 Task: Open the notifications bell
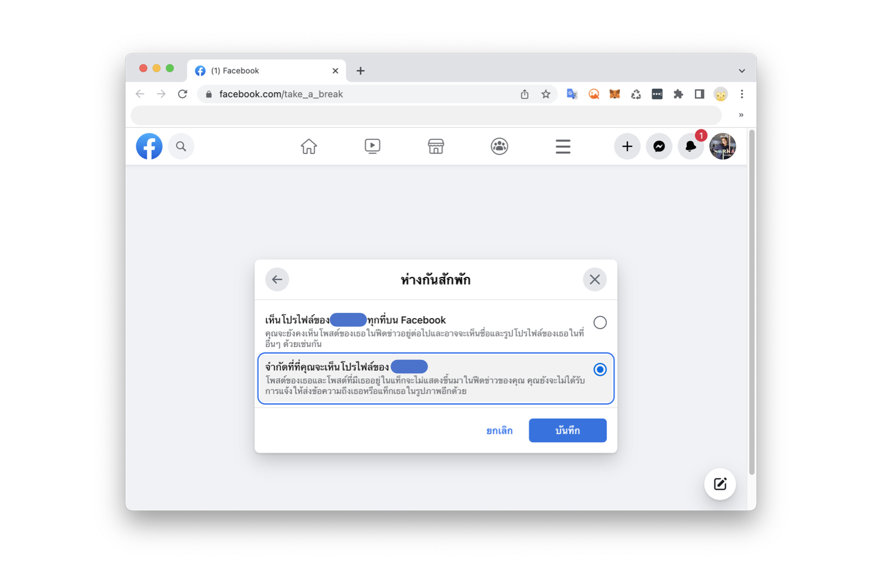point(691,146)
